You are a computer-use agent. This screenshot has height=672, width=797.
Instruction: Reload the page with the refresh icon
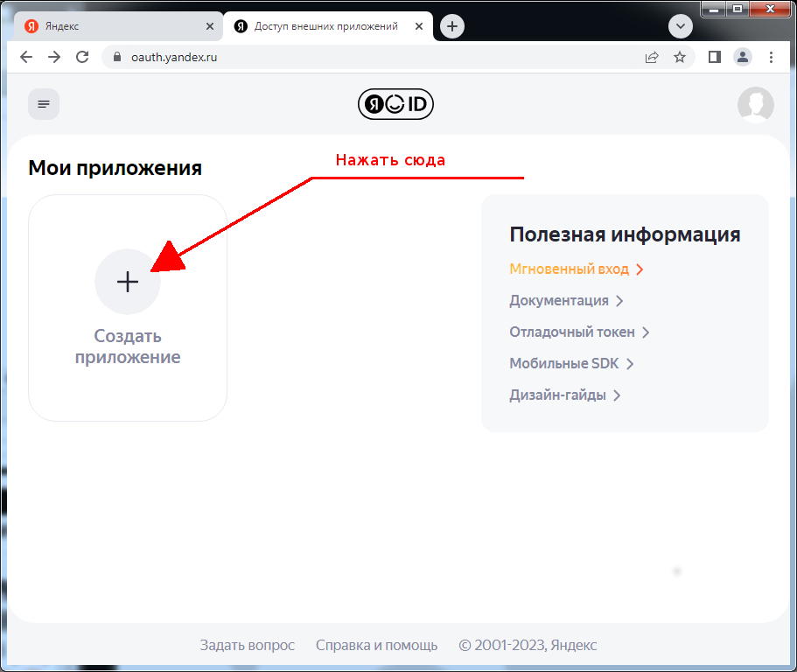click(x=82, y=57)
